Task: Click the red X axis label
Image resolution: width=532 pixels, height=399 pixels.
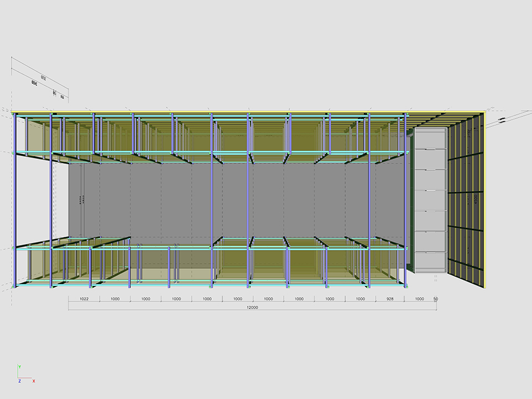Action: pyautogui.click(x=34, y=381)
